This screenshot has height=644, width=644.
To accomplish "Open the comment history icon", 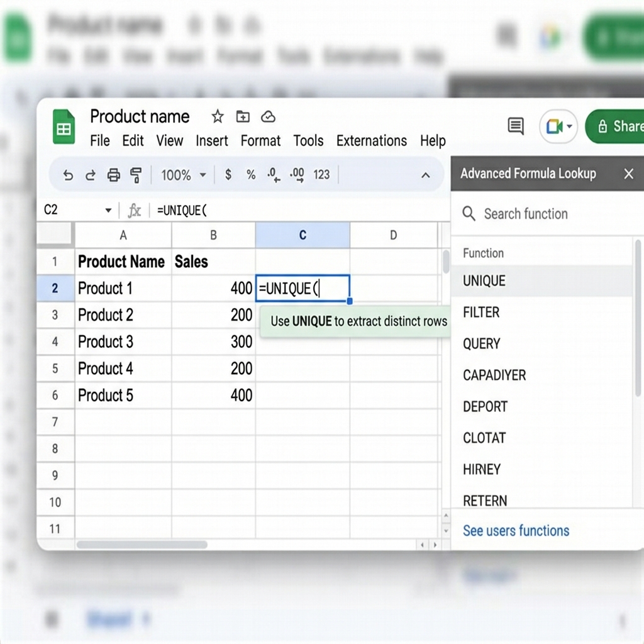I will [516, 126].
